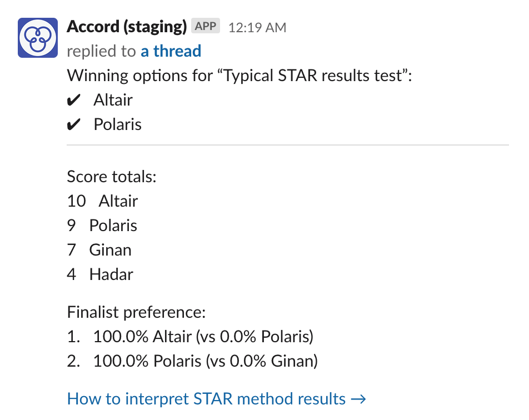Click the Ginan score total row

tap(99, 249)
